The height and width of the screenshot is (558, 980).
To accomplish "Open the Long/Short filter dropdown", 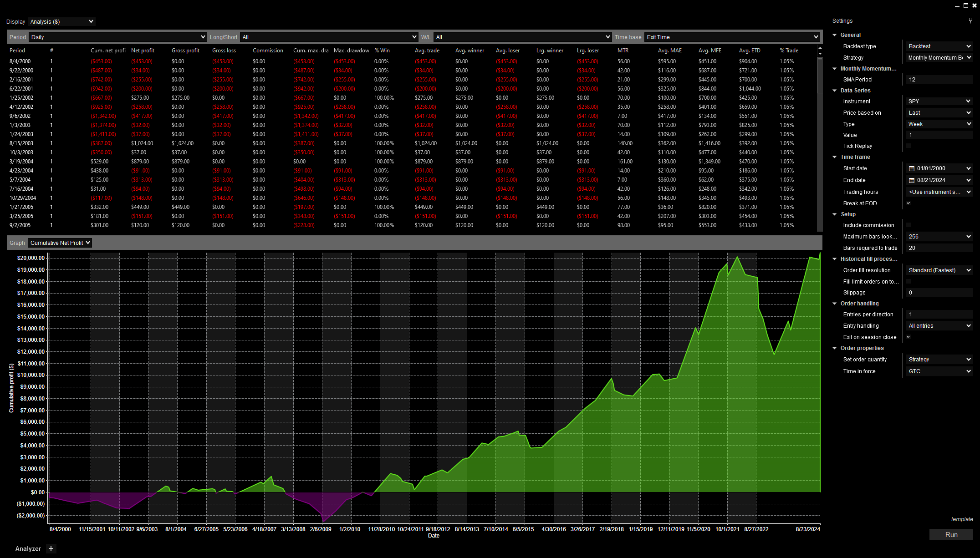I will 329,37.
